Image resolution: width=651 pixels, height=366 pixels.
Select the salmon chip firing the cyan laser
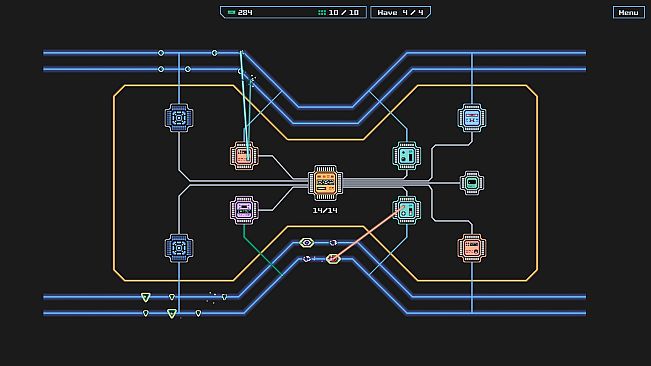coord(244,156)
